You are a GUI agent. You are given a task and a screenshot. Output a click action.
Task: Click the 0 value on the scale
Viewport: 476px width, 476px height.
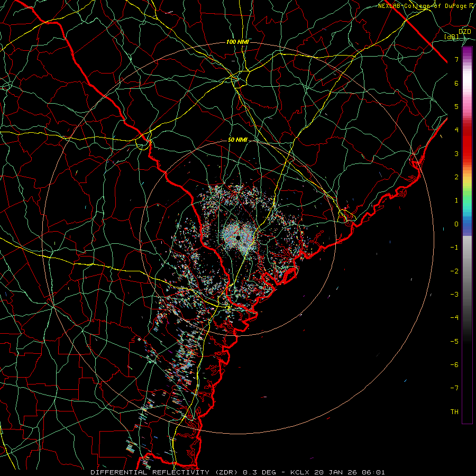click(456, 224)
